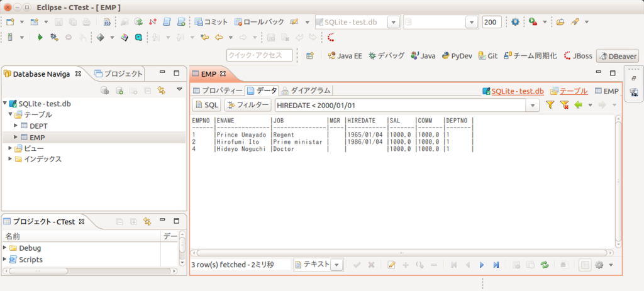Click the edit cell pencil icon
This screenshot has height=291, width=644.
(x=391, y=265)
